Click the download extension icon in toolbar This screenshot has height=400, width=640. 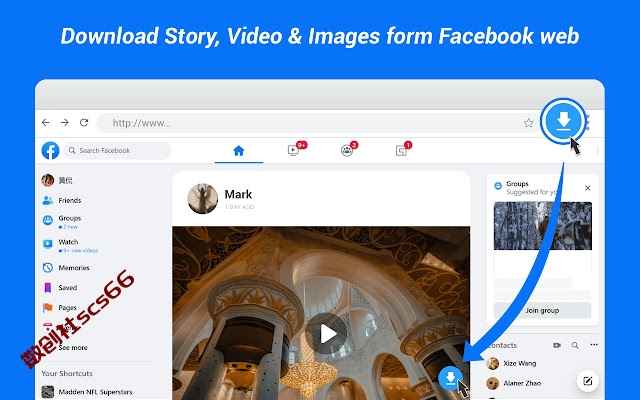pos(564,121)
